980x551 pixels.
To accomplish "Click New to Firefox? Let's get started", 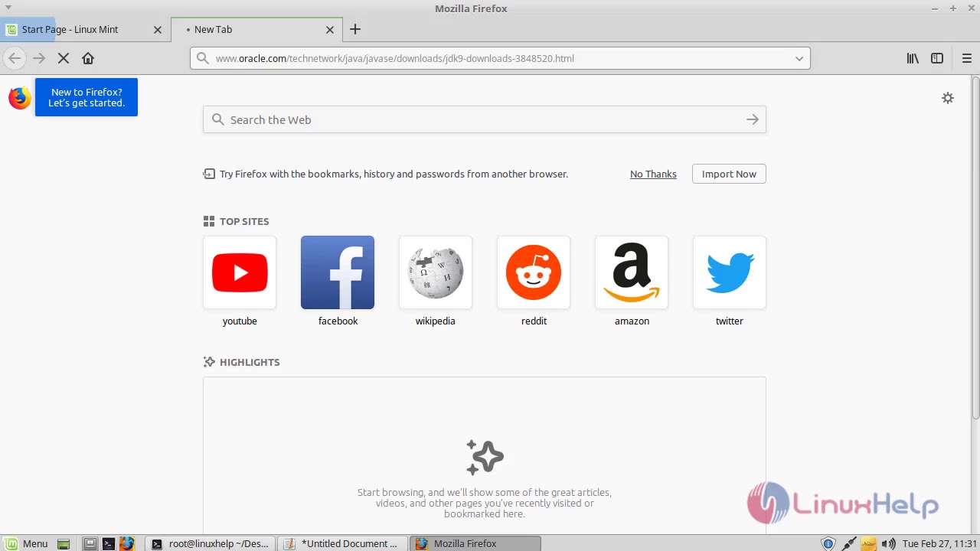I will (x=87, y=97).
